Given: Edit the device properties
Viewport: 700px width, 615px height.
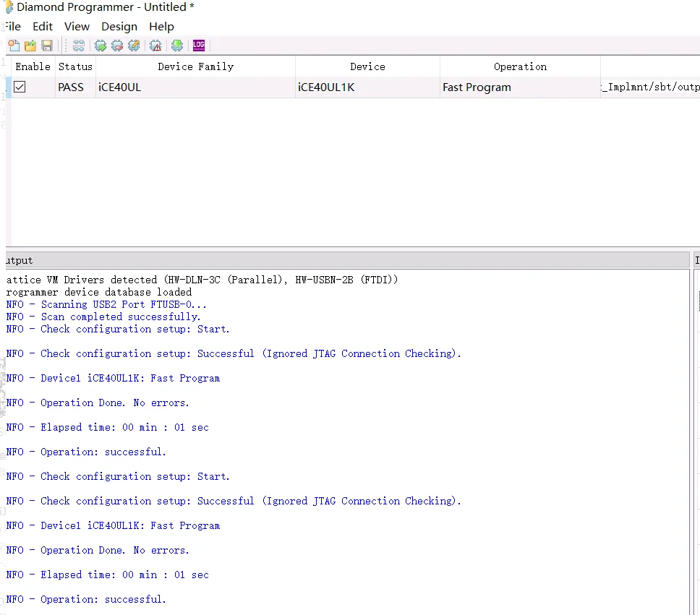Looking at the screenshot, I should (x=134, y=46).
